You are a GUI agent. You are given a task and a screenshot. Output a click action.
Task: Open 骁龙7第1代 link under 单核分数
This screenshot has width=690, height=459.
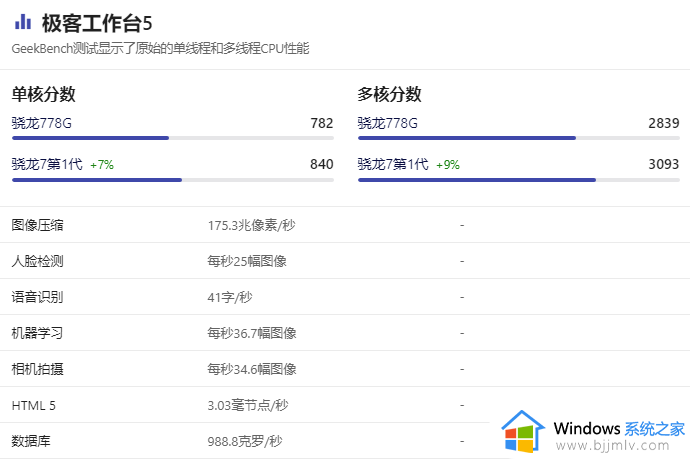point(47,164)
